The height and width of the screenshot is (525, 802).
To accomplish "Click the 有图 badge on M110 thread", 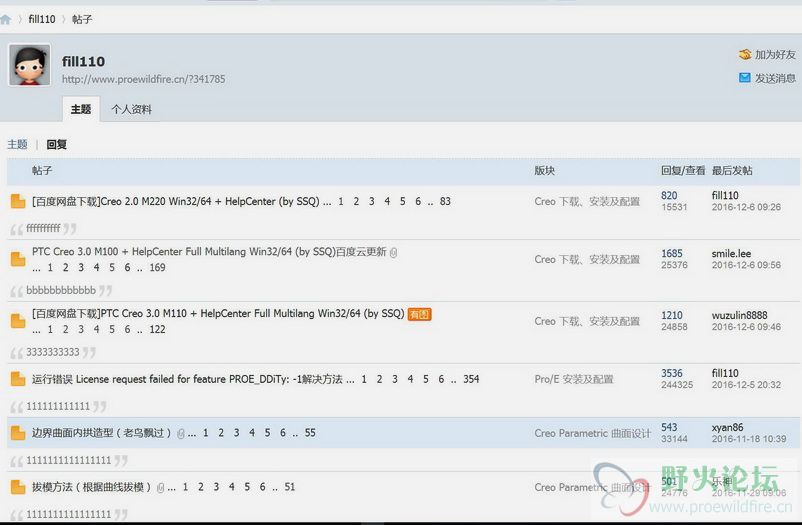I will tap(419, 314).
